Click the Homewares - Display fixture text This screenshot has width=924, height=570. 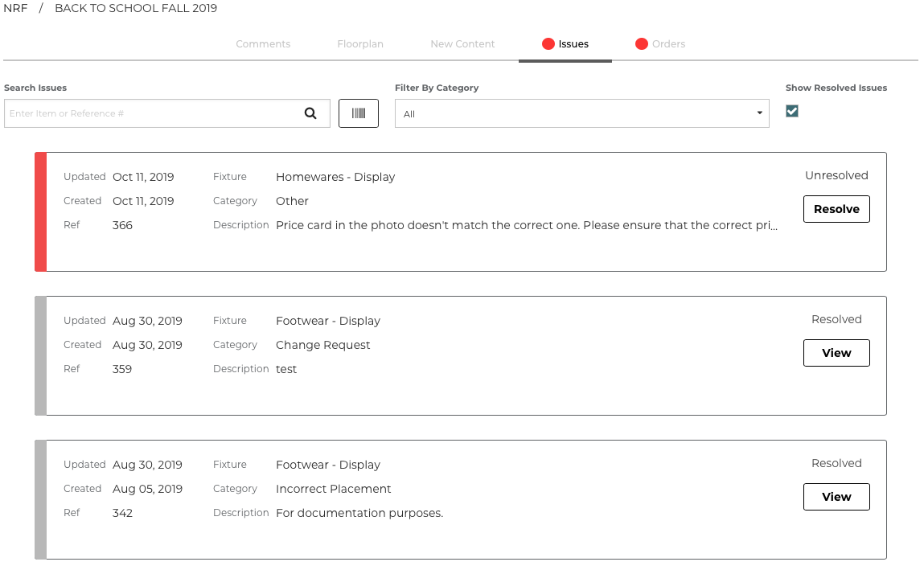click(x=335, y=177)
